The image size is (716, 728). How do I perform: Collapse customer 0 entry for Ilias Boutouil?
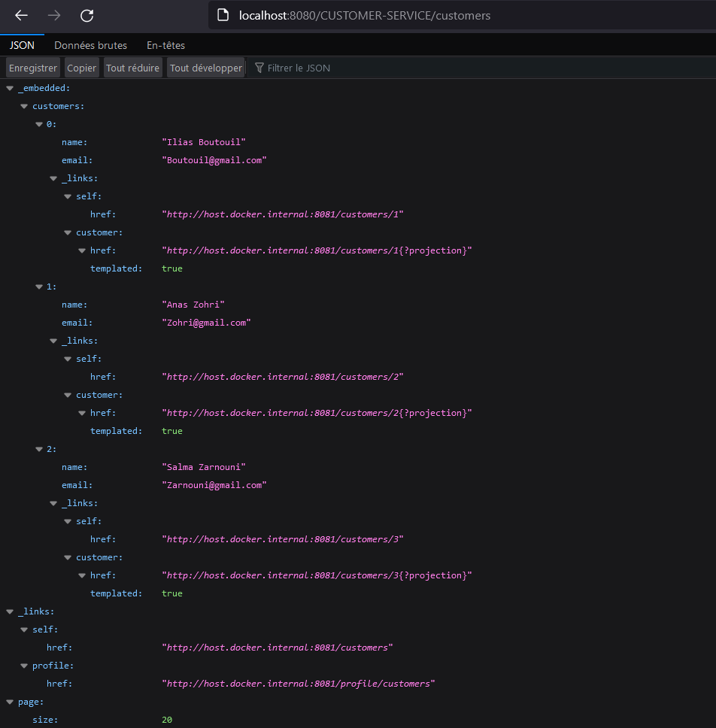coord(38,123)
